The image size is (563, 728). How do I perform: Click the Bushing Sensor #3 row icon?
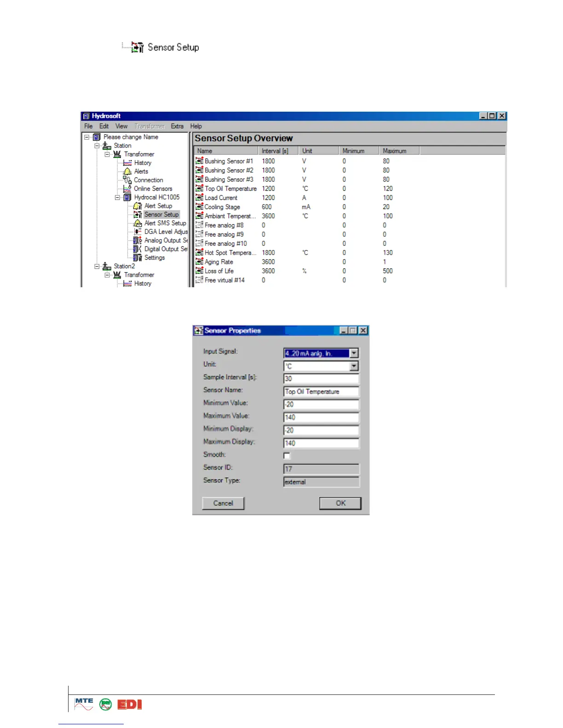[x=199, y=179]
